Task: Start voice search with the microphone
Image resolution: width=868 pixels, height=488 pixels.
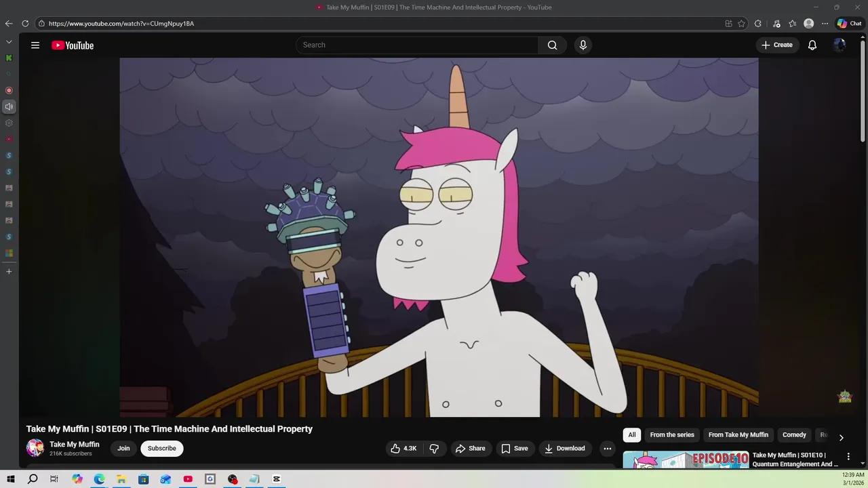Action: point(583,45)
